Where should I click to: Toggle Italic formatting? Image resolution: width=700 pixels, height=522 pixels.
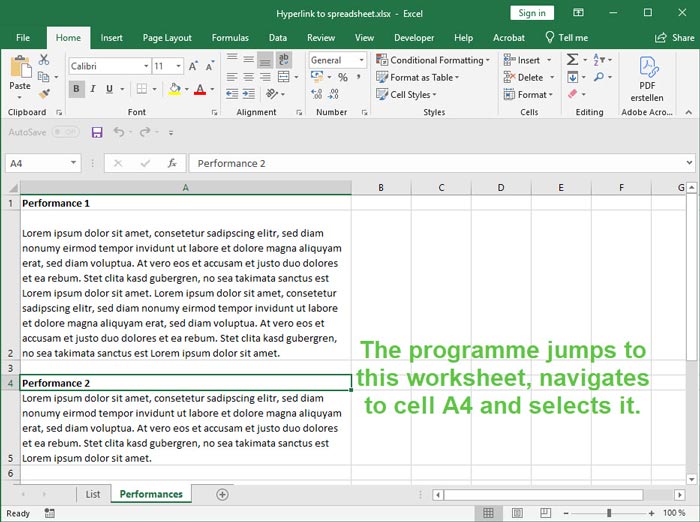tap(93, 89)
